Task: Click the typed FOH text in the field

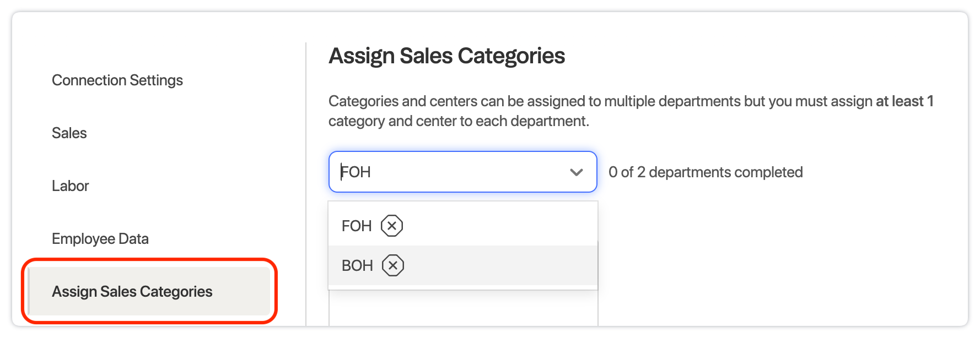Action: pyautogui.click(x=356, y=172)
